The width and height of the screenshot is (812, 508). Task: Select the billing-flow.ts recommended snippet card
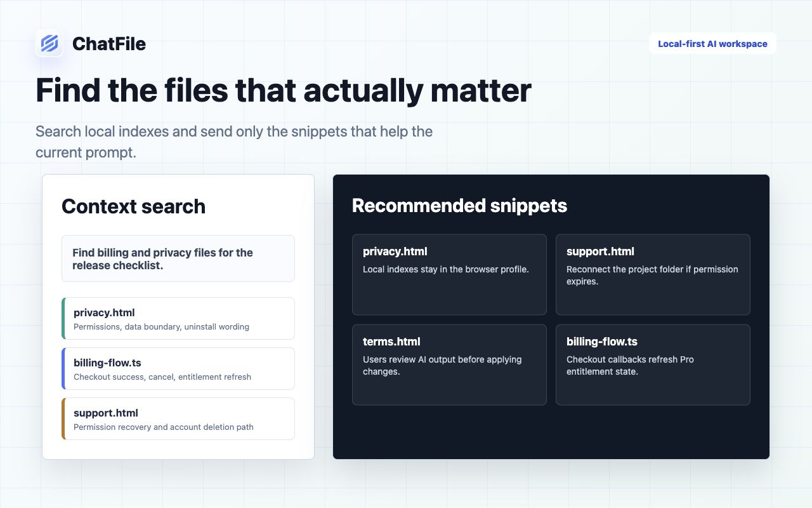(653, 365)
